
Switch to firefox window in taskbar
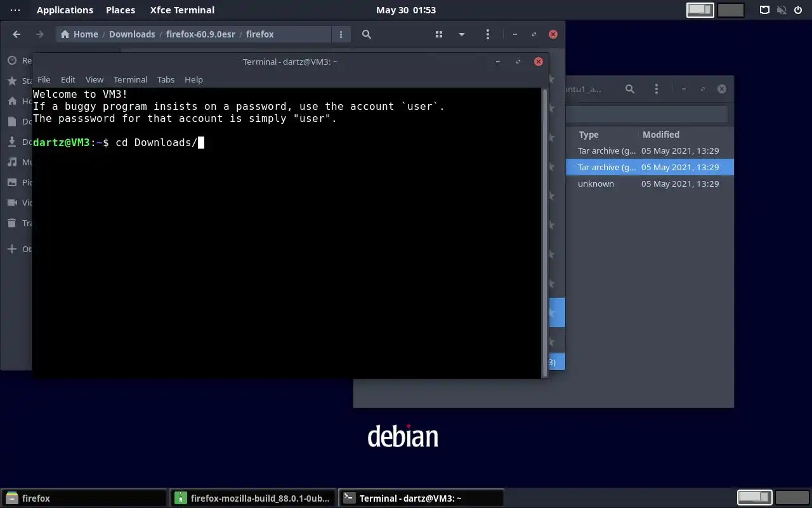(x=84, y=498)
